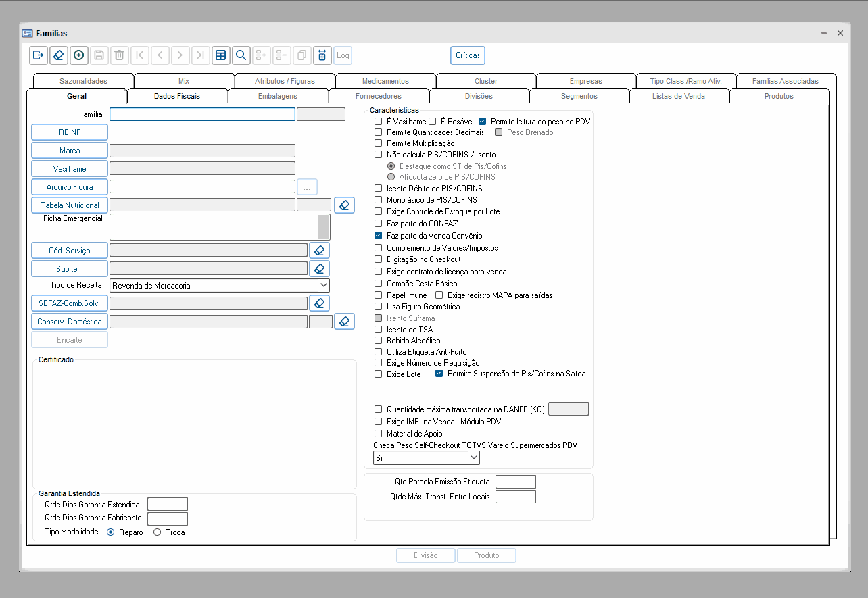
Task: Open the Embalagens tab
Action: point(278,96)
